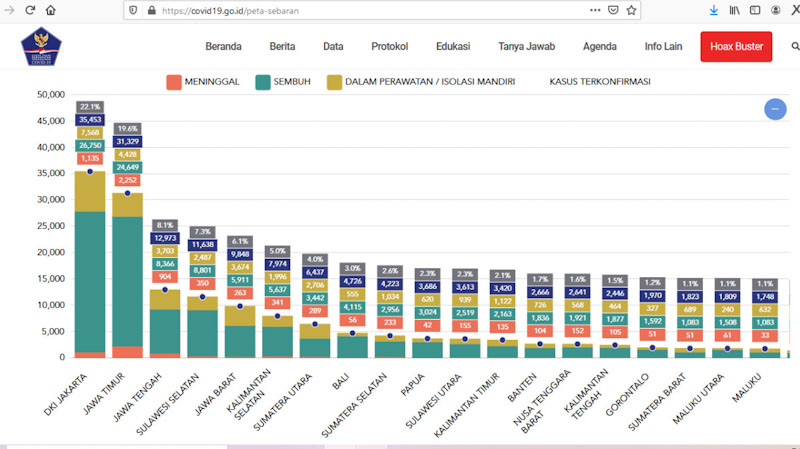800x449 pixels.
Task: Open the browser downloads panel
Action: click(714, 10)
